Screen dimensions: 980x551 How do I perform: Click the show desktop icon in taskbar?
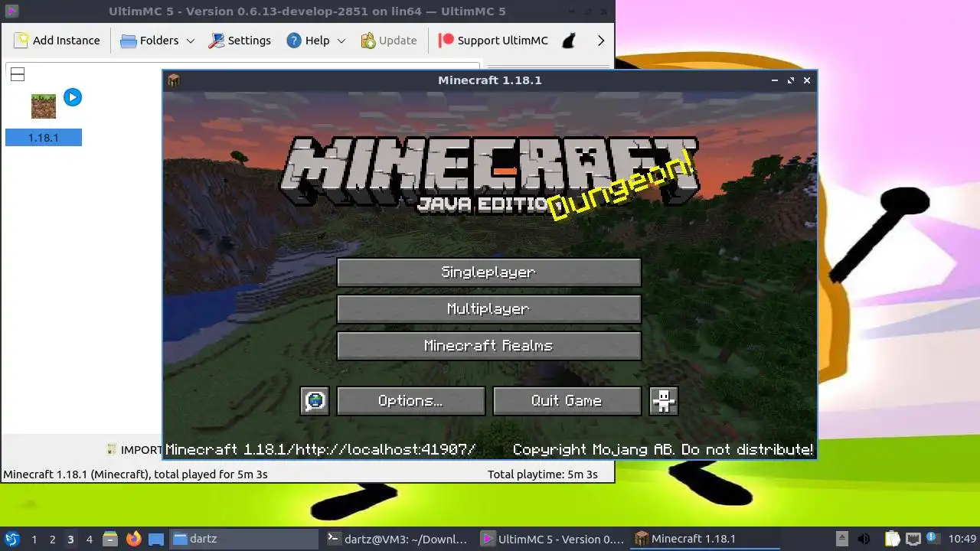156,539
